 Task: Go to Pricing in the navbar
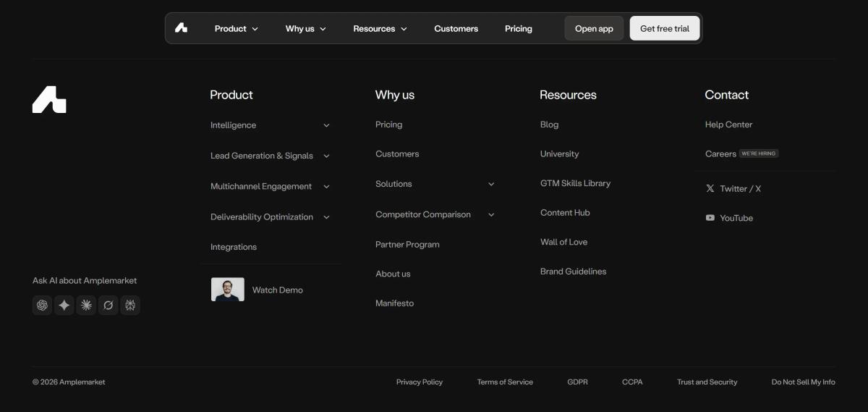(x=518, y=28)
